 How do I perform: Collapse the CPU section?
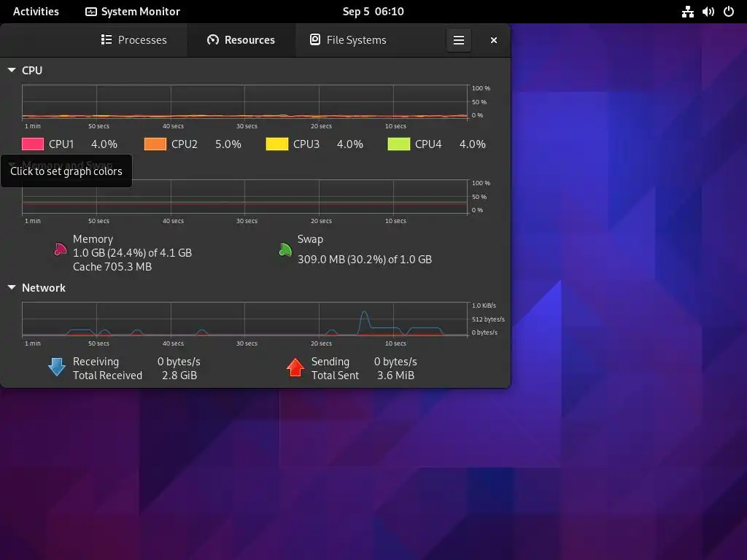tap(12, 70)
